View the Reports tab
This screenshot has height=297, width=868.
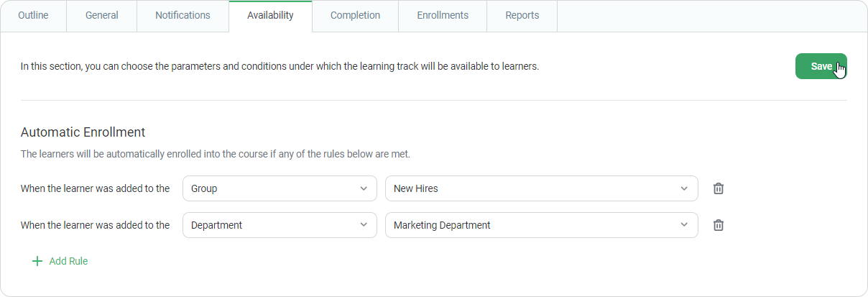click(x=522, y=16)
